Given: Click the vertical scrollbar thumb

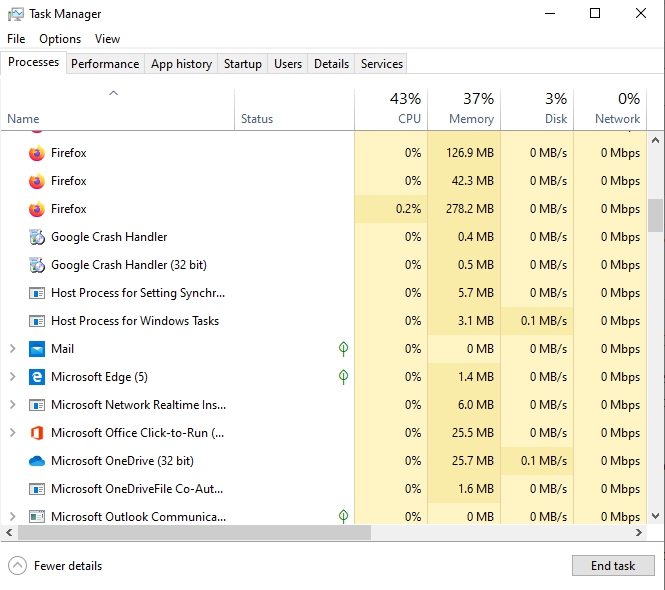Looking at the screenshot, I should 655,215.
